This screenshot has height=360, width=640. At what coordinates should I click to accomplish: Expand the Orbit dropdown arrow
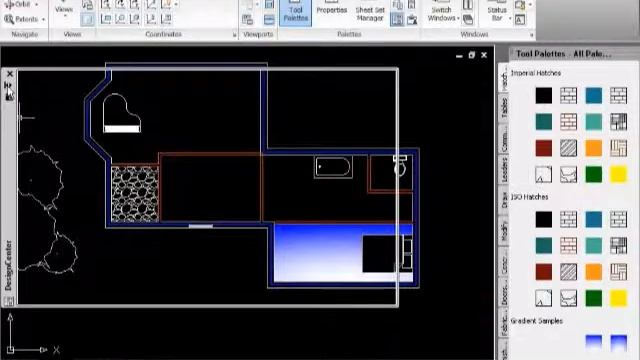[37, 4]
